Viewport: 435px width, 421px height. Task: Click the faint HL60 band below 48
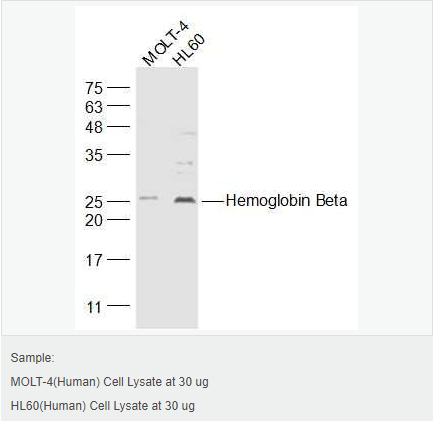pyautogui.click(x=187, y=134)
